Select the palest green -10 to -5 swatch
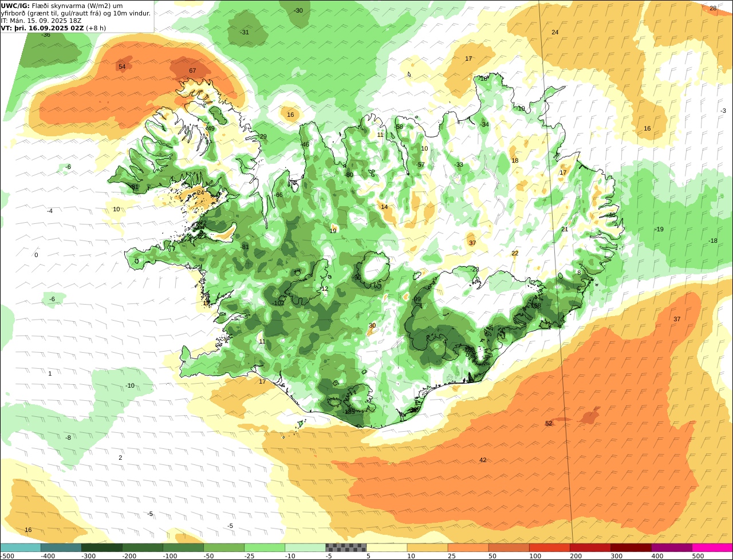The width and height of the screenshot is (733, 560). 305,547
